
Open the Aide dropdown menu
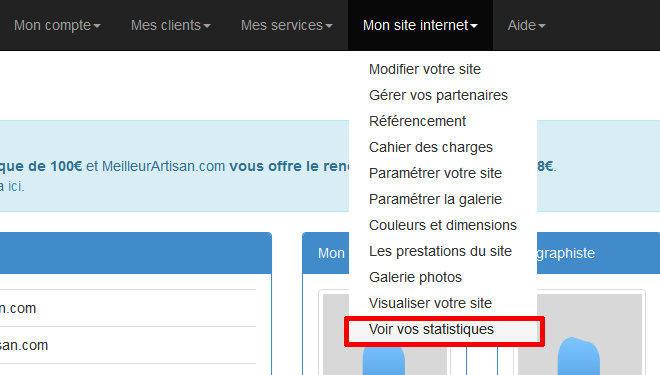(526, 25)
